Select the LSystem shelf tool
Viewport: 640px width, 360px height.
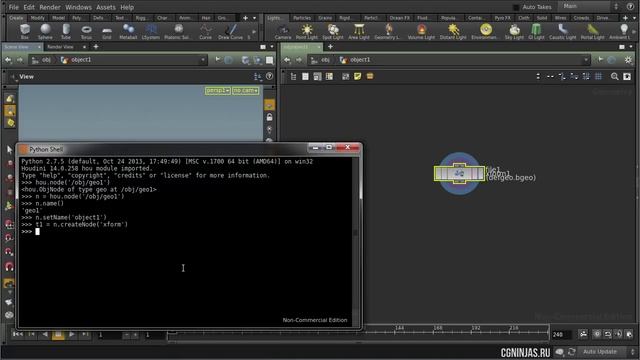point(151,31)
